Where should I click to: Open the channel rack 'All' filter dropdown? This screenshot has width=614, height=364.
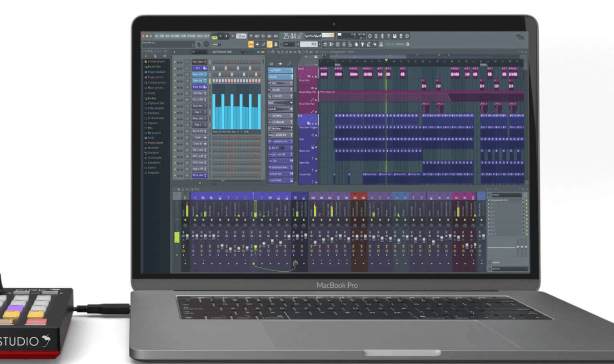click(x=199, y=52)
